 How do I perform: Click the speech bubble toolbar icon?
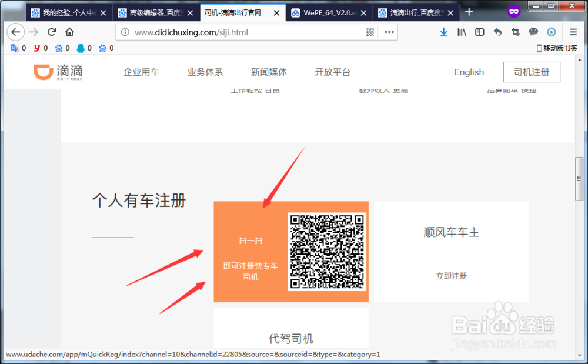[x=533, y=32]
